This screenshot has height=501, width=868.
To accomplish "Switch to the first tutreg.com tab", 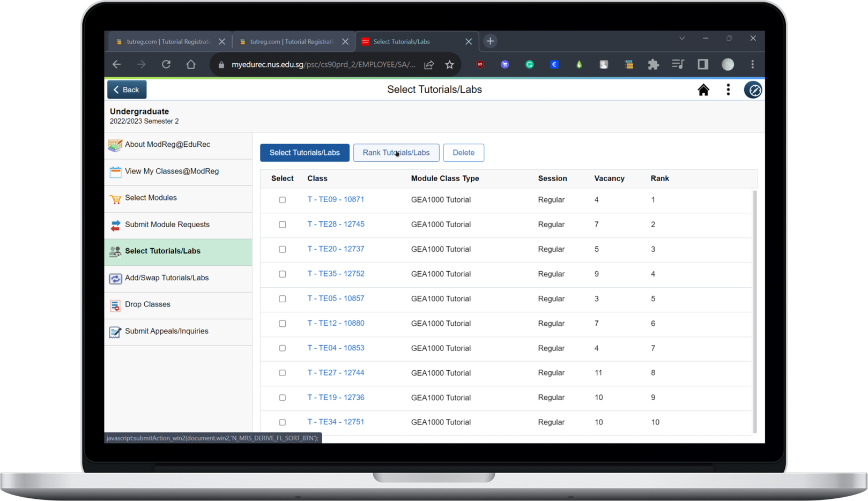I will [167, 42].
